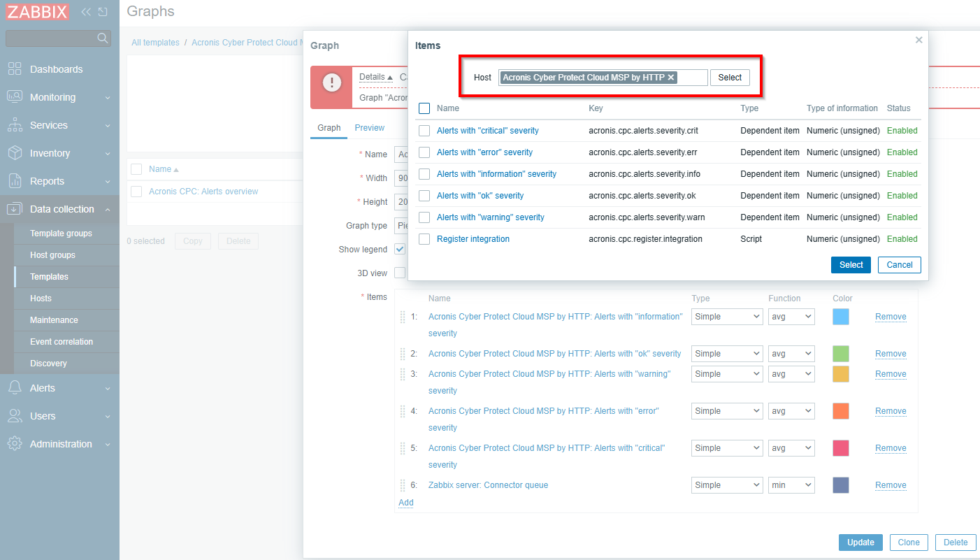980x560 pixels.
Task: Toggle select-all checkbox in Items dialog
Action: coord(424,108)
